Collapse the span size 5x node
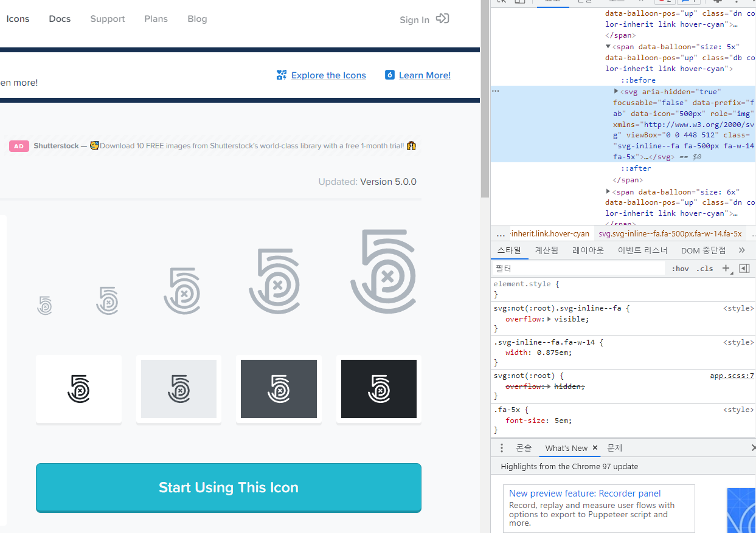The width and height of the screenshot is (756, 533). point(608,47)
